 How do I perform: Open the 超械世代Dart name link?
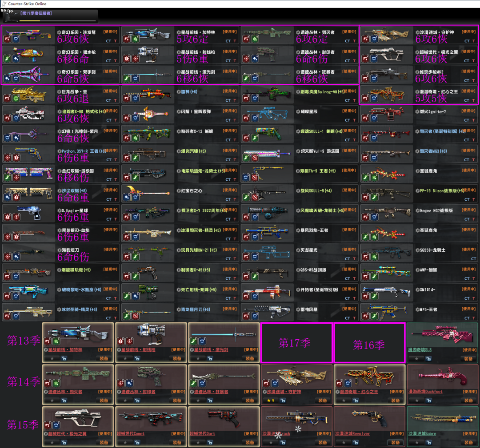202,433
